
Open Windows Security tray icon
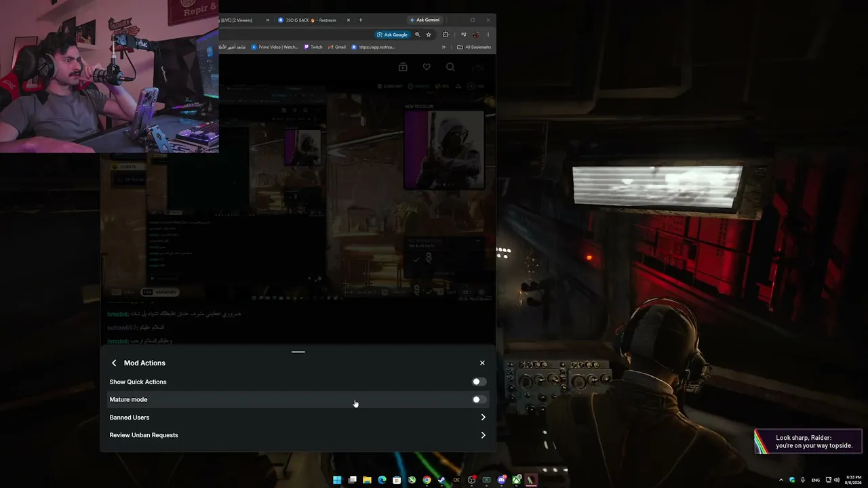click(x=792, y=480)
